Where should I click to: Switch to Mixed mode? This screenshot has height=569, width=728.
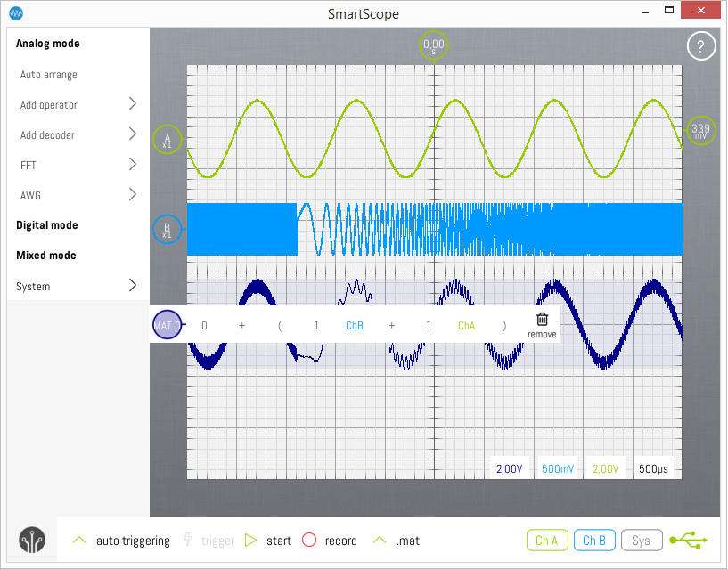click(x=45, y=256)
